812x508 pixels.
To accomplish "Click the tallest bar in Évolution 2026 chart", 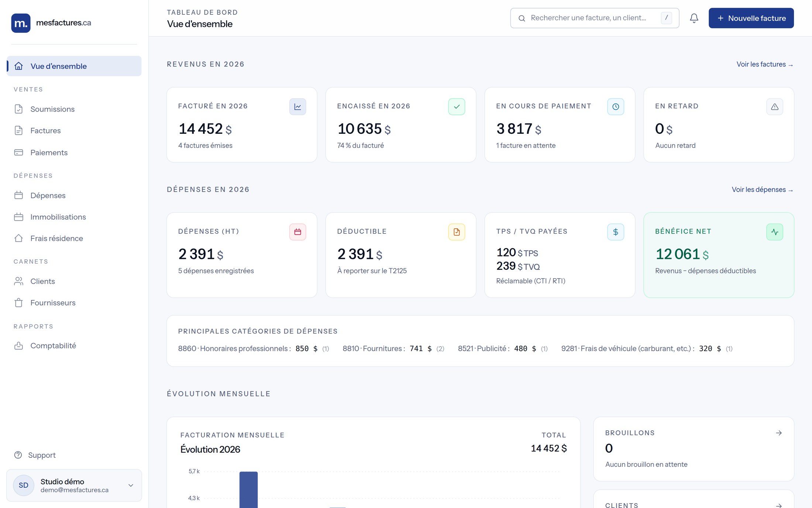I will click(248, 490).
